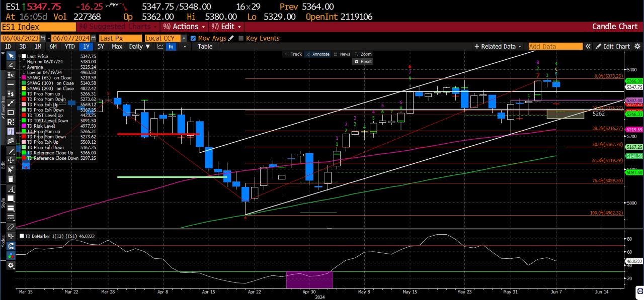Viewport: 644px width, 300px height.
Task: Click the Add Data input field
Action: pos(555,46)
